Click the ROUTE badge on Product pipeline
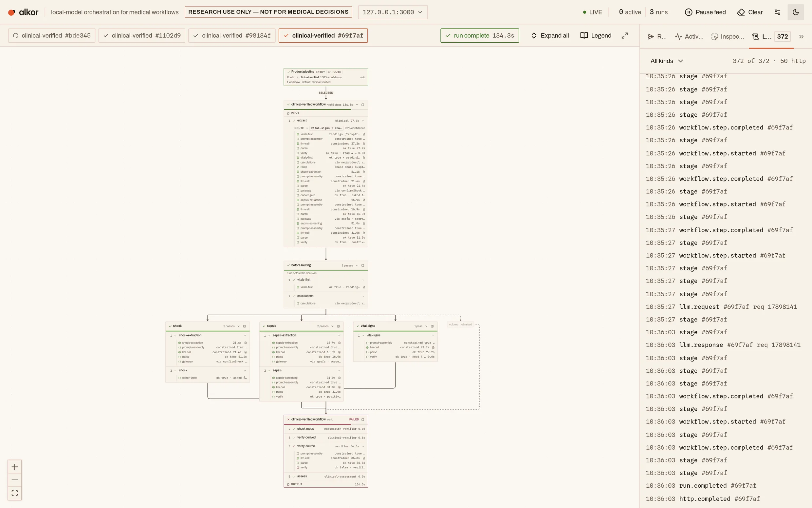 click(x=335, y=72)
